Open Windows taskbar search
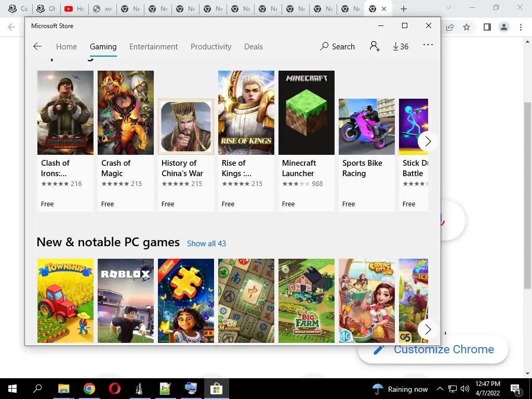Viewport: 532px width, 399px height. click(x=37, y=389)
